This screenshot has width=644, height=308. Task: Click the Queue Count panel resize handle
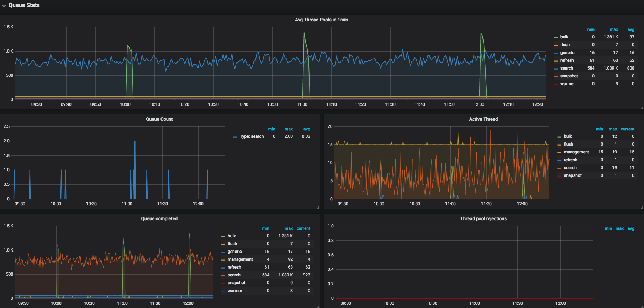coord(317,207)
